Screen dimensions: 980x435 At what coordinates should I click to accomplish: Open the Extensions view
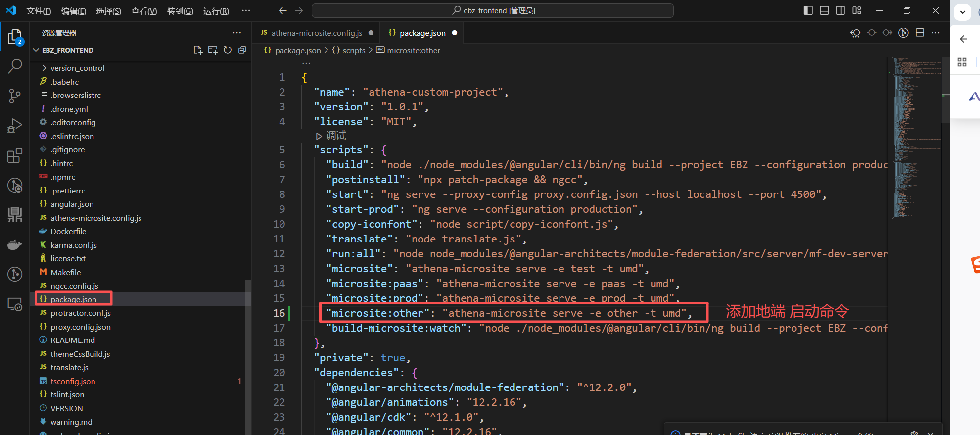coord(15,156)
